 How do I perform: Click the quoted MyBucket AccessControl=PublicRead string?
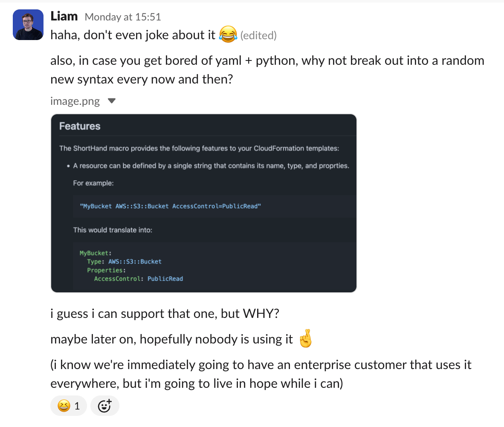point(170,206)
